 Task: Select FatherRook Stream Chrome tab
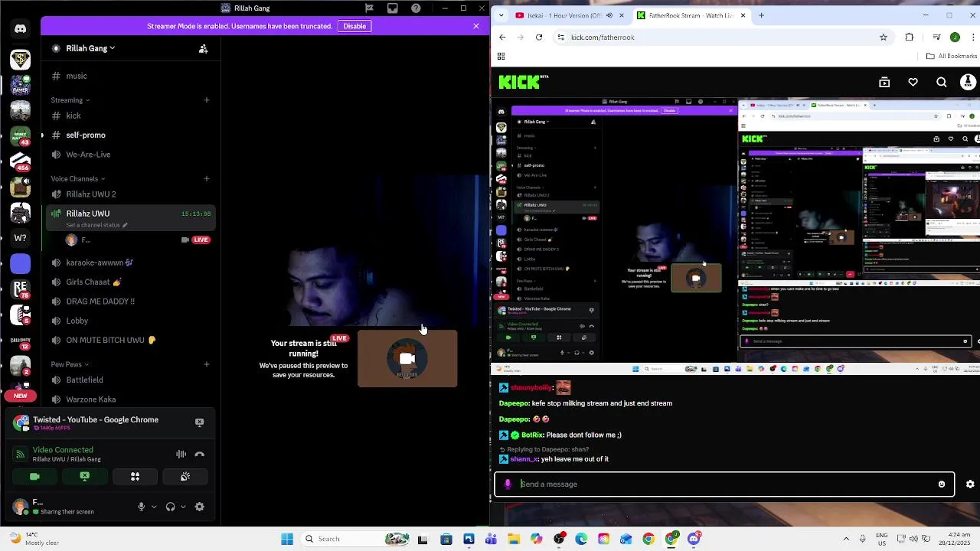[x=689, y=15]
